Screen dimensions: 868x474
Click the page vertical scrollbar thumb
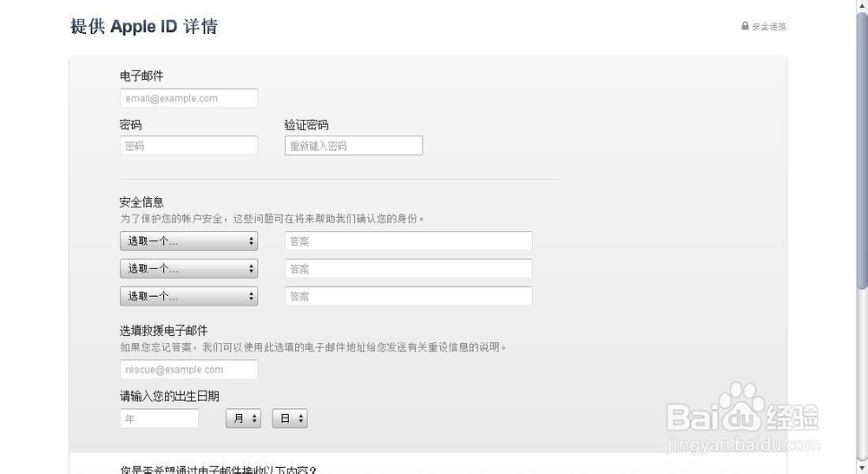862,149
